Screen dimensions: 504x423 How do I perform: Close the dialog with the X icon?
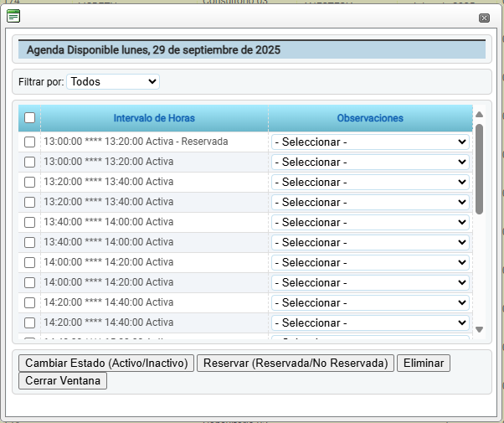[x=484, y=18]
